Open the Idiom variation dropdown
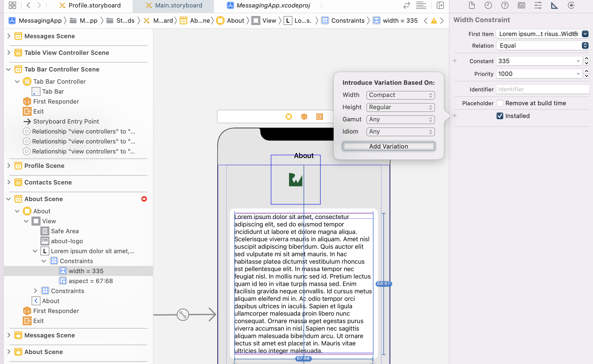Screen dimensions: 593x364 tap(400, 132)
